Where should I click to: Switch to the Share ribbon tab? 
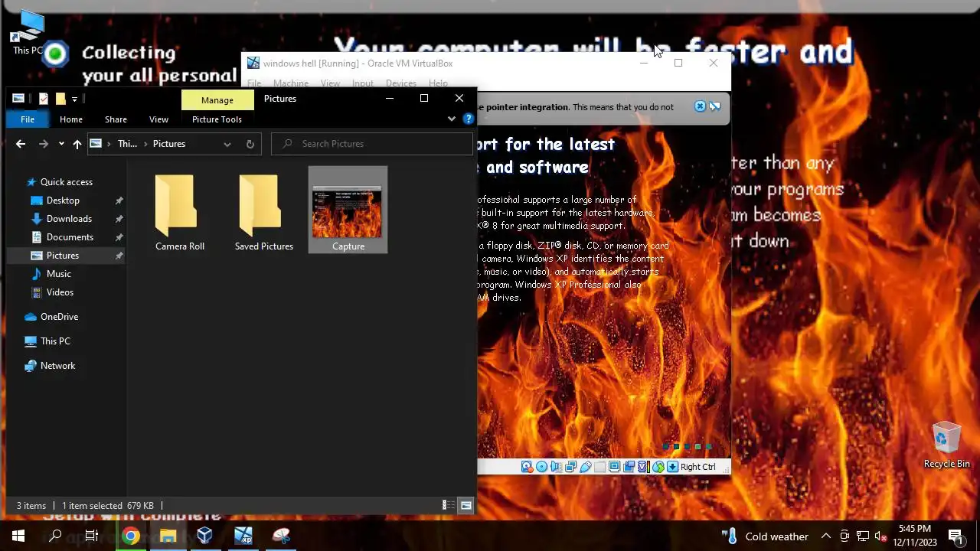point(116,119)
